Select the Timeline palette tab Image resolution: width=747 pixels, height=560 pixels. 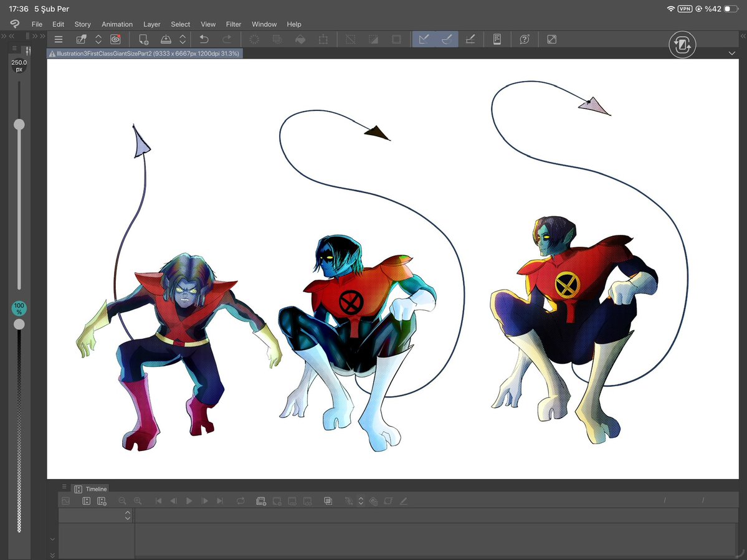click(90, 489)
